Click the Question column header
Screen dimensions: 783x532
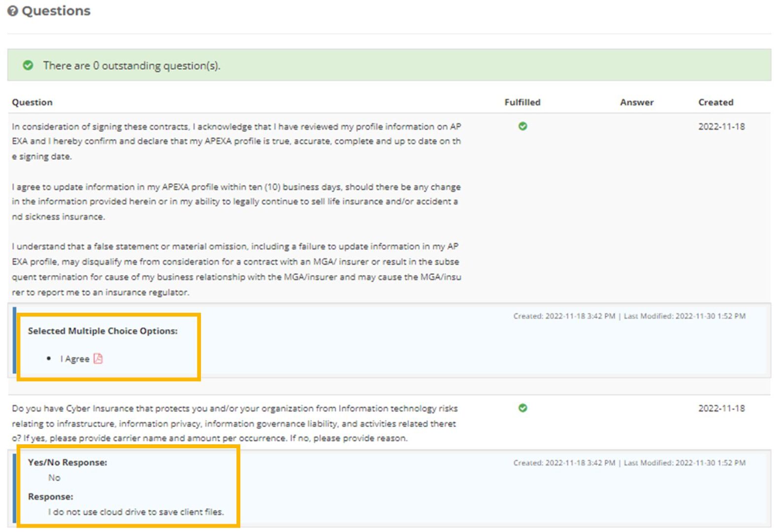32,102
